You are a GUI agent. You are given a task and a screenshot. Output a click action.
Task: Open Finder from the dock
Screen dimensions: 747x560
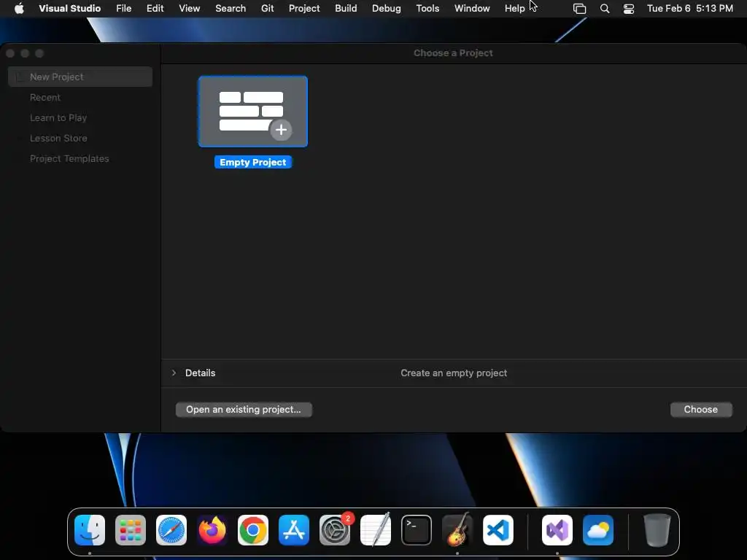pos(90,530)
